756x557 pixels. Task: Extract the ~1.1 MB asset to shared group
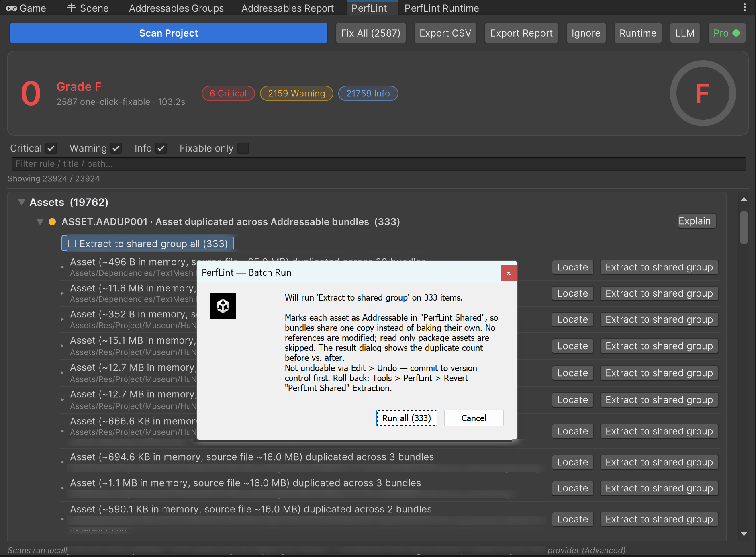click(659, 488)
